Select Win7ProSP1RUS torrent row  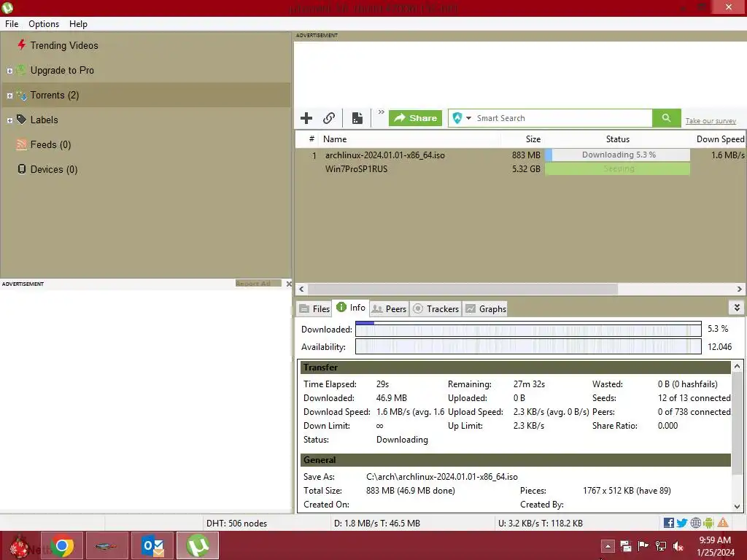pyautogui.click(x=520, y=168)
